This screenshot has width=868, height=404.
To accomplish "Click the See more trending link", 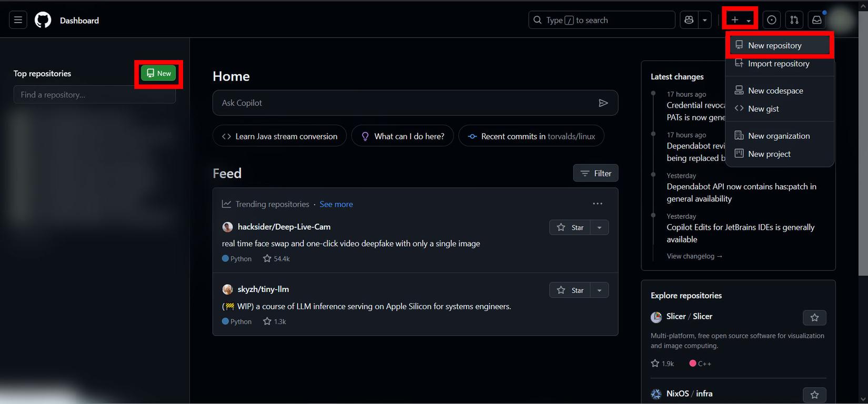I will point(336,204).
